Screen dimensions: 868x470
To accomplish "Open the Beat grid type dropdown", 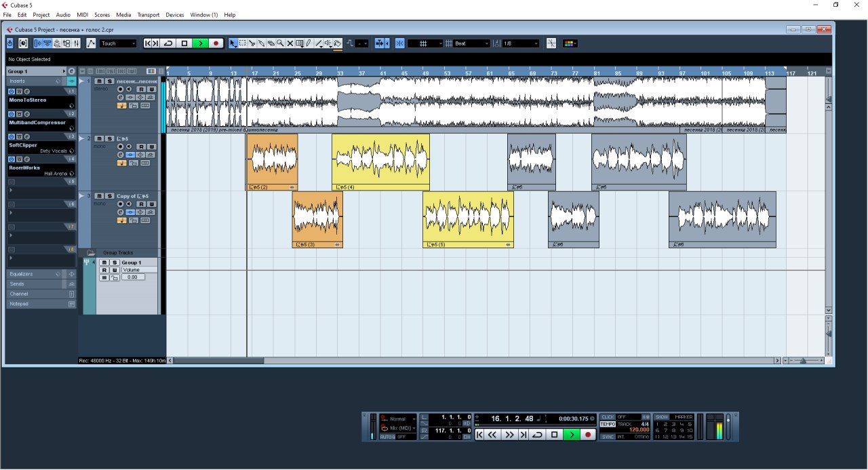I will click(471, 43).
